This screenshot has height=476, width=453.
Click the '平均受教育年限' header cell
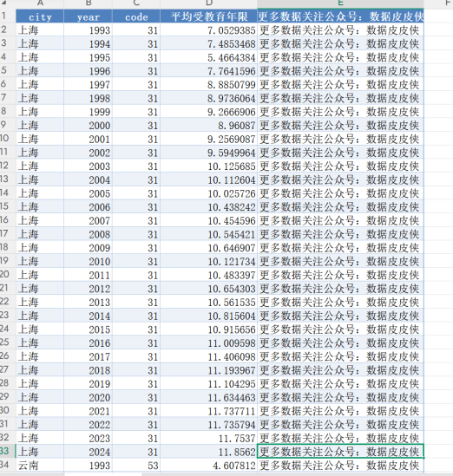209,16
